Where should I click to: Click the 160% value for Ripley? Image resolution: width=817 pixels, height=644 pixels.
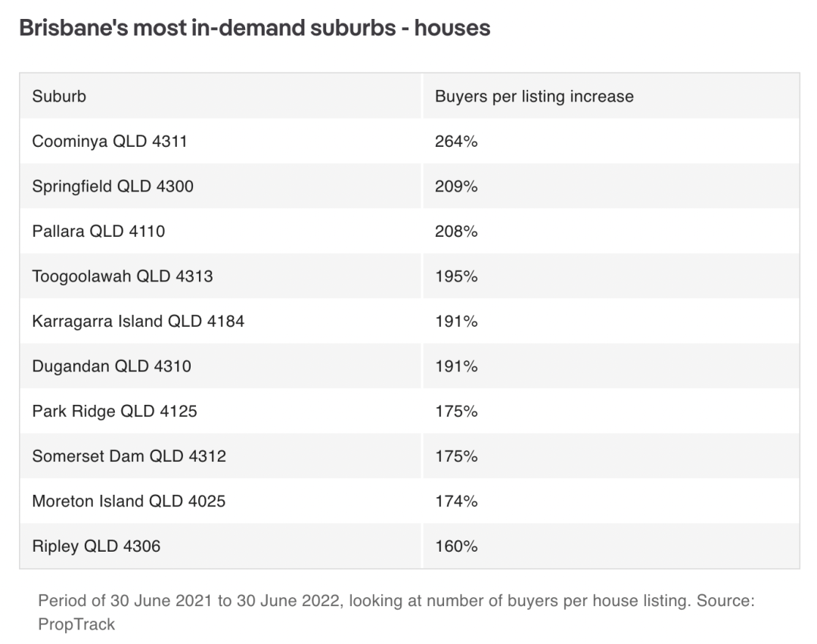point(456,546)
